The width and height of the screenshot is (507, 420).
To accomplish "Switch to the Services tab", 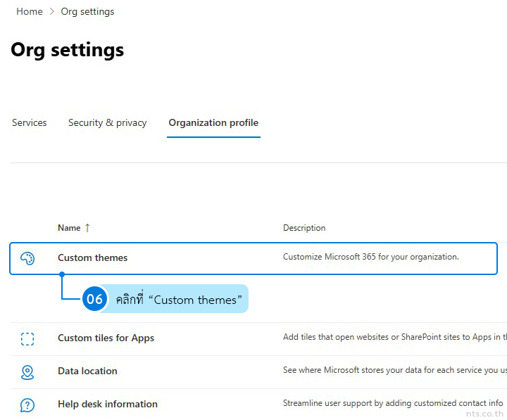I will coord(30,123).
